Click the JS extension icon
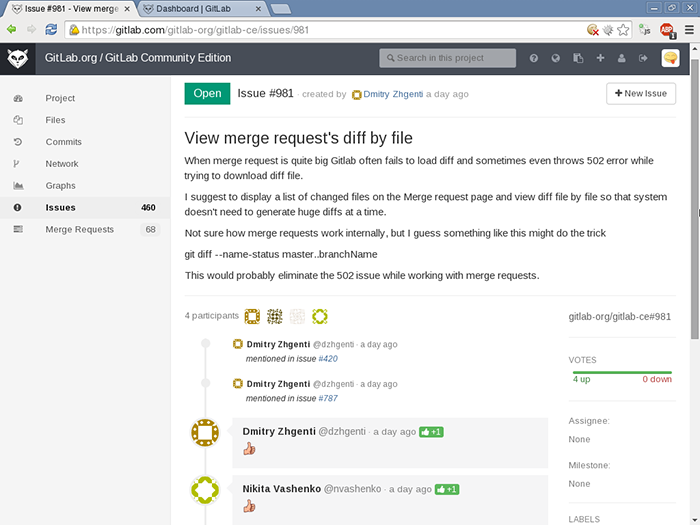The height and width of the screenshot is (525, 700). point(644,30)
